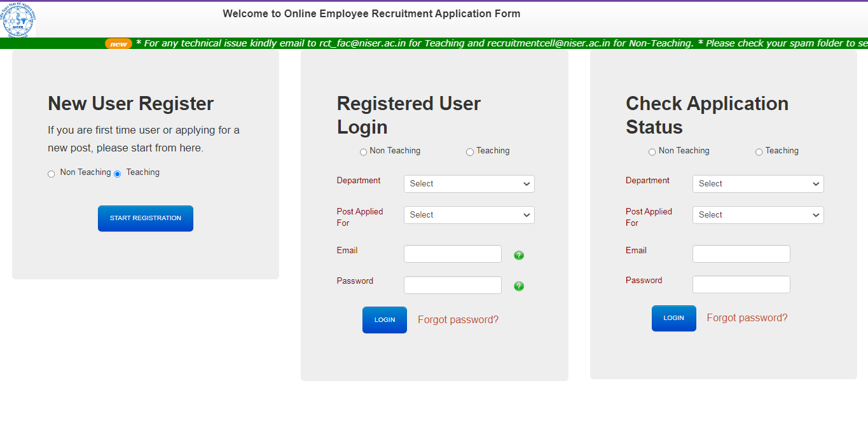Image resolution: width=868 pixels, height=432 pixels.
Task: Click the orange 'new' badge in ticker
Action: point(118,44)
